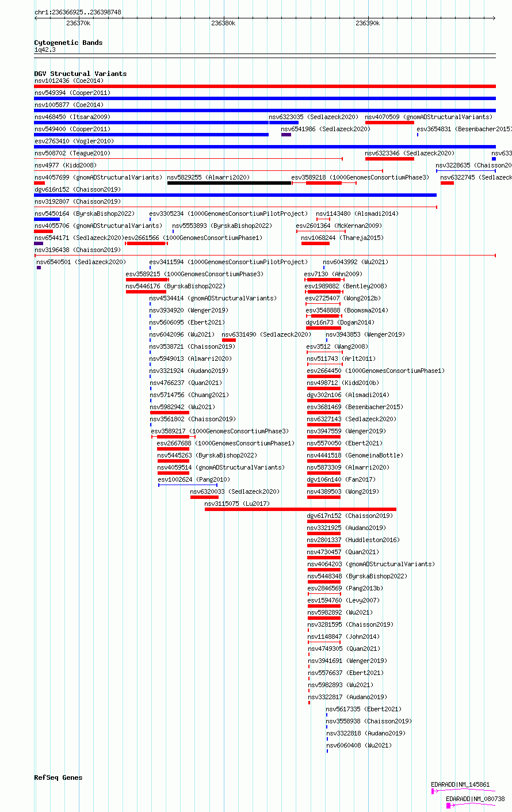Click the nsv508702 (Teague2010) label
This screenshot has height=812, width=512.
coord(72,153)
